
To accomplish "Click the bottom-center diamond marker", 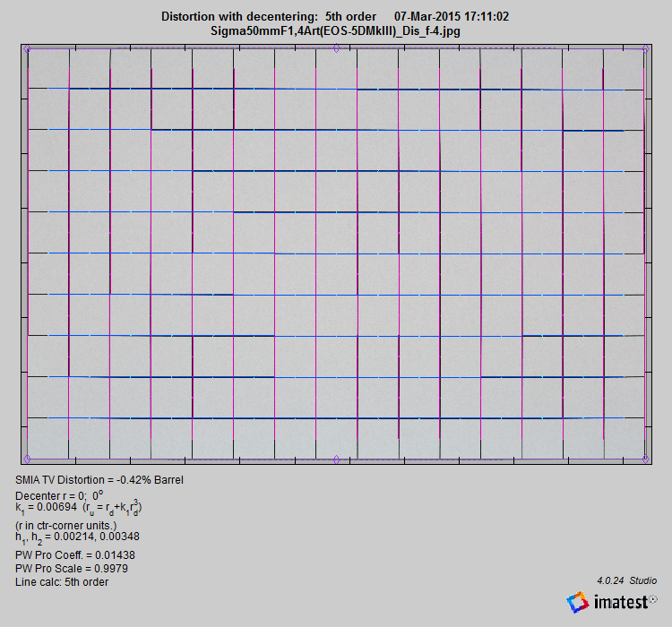I will point(336,460).
